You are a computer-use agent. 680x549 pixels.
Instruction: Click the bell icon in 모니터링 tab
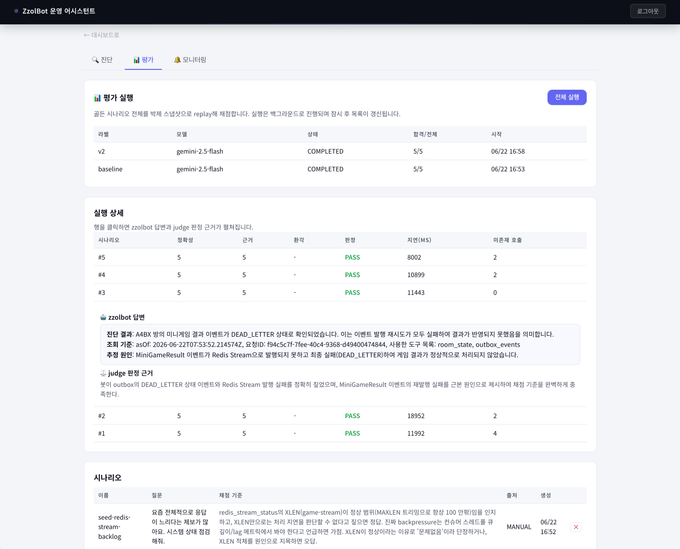pos(177,60)
